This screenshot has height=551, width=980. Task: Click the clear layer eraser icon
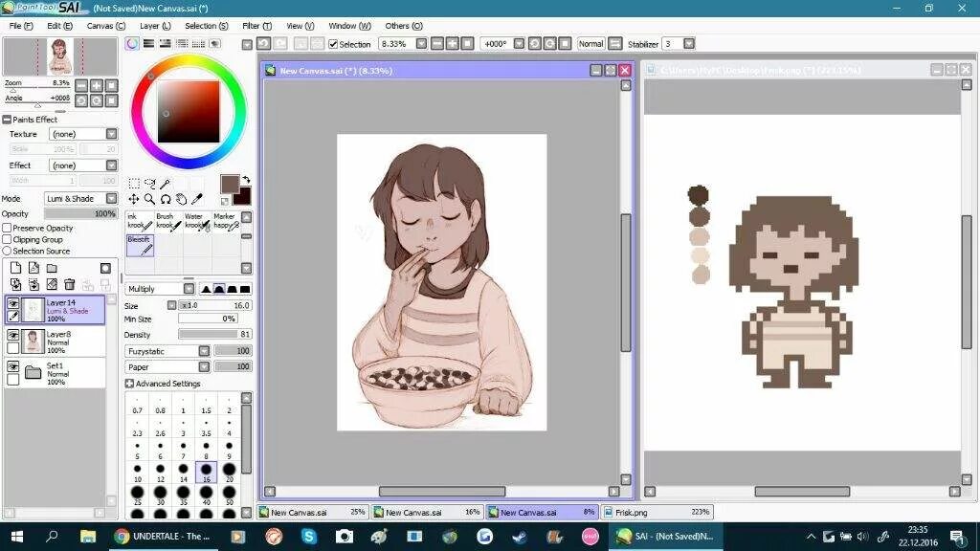52,285
